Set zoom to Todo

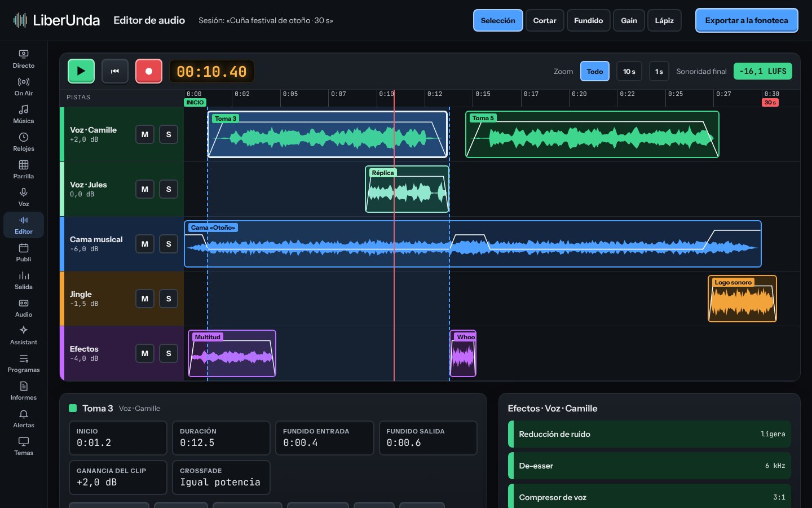tap(595, 71)
